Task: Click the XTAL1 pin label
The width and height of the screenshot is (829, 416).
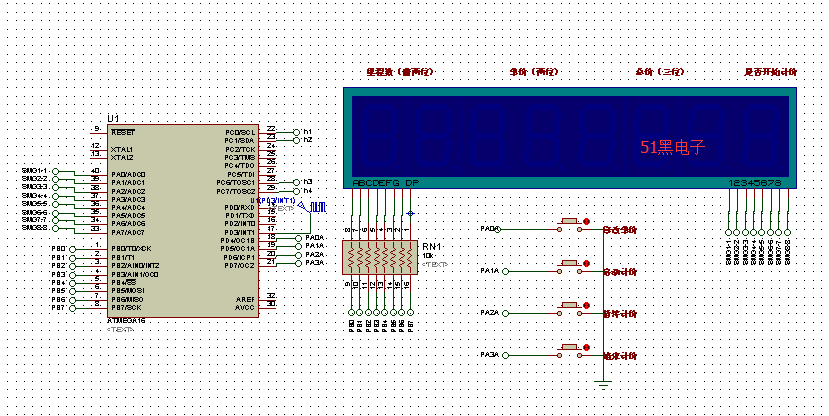Action: coord(122,150)
